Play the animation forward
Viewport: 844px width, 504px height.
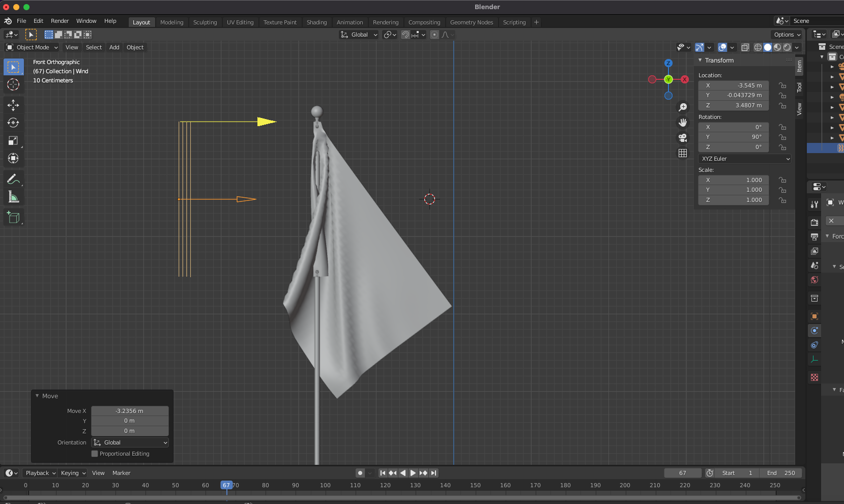pos(413,473)
